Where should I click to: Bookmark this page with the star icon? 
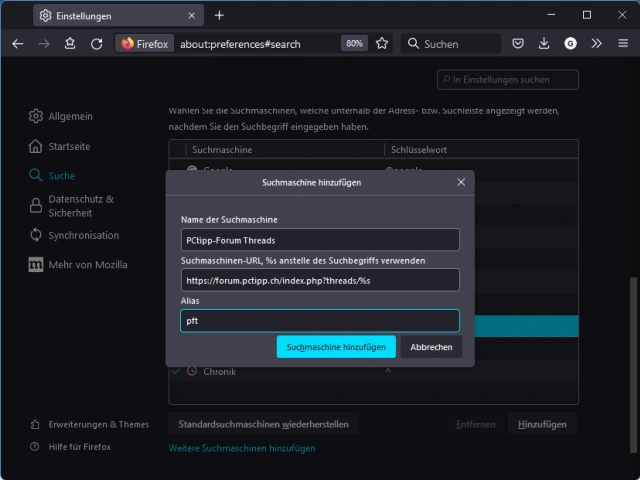click(381, 44)
